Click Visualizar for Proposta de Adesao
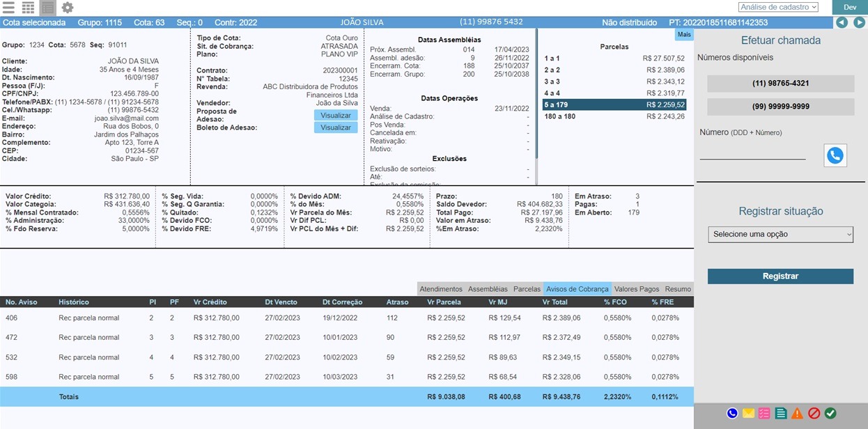868x429 pixels. coord(336,115)
